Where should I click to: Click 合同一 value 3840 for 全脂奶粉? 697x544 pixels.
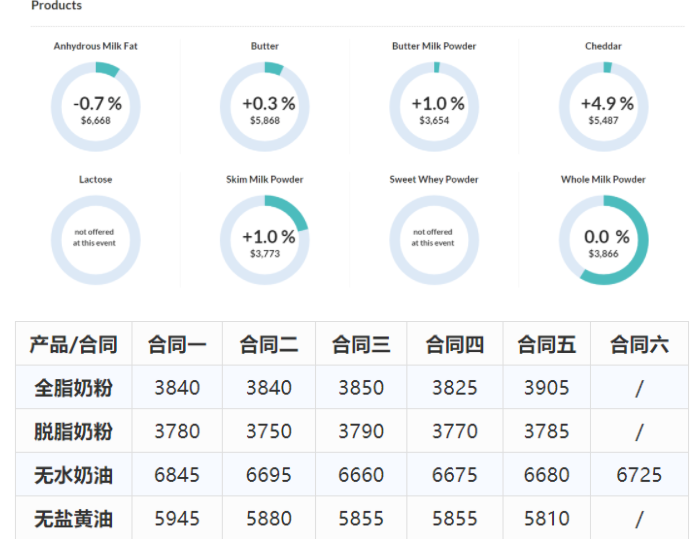point(177,388)
